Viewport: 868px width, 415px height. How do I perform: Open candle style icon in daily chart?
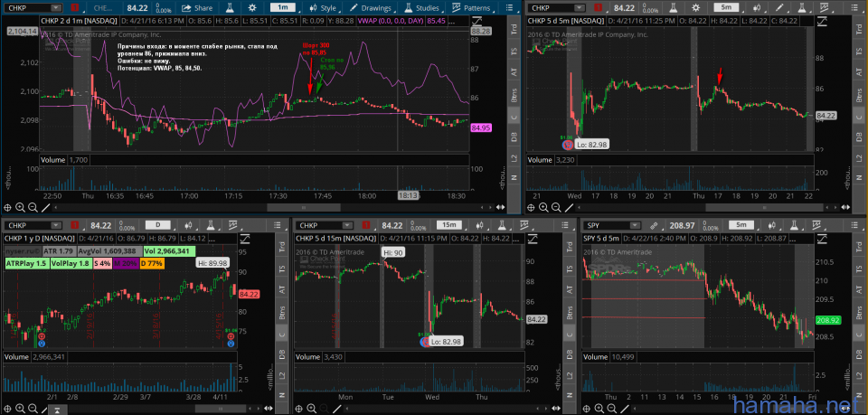pyautogui.click(x=188, y=226)
